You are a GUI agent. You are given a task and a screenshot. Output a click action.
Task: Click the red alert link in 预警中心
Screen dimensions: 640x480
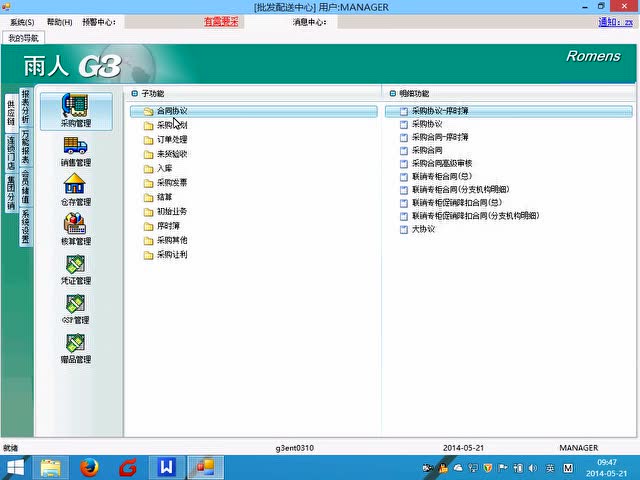221,22
